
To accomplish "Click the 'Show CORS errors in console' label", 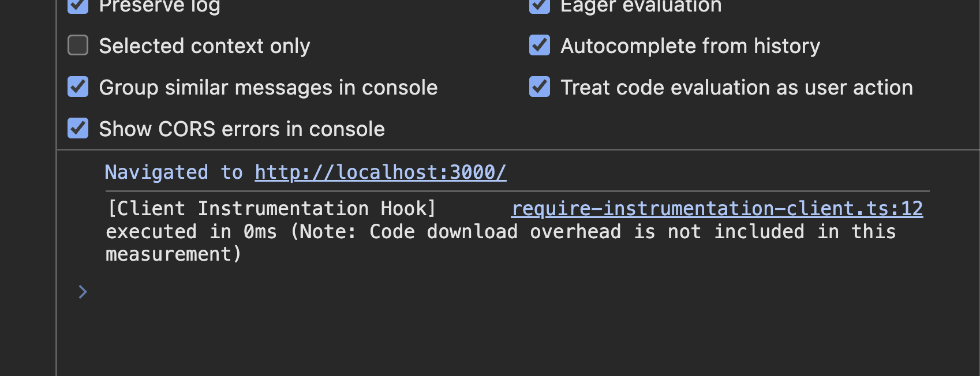I will pyautogui.click(x=242, y=129).
